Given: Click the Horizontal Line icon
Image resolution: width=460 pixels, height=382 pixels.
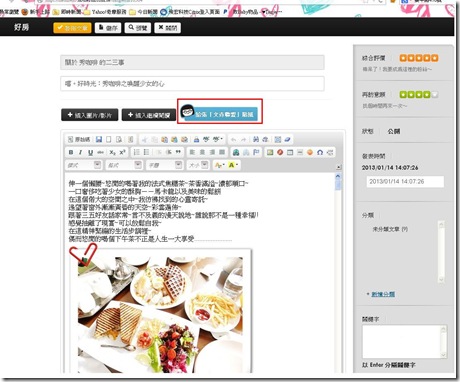Looking at the screenshot, I should 300,152.
